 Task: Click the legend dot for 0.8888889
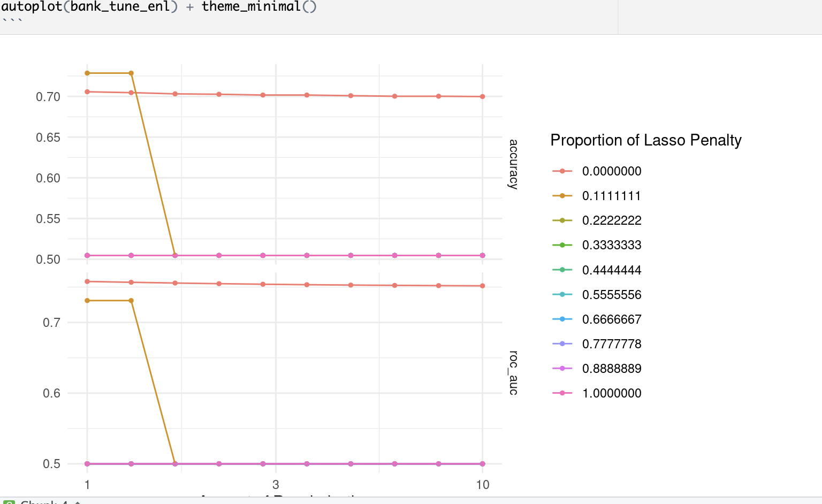(562, 369)
